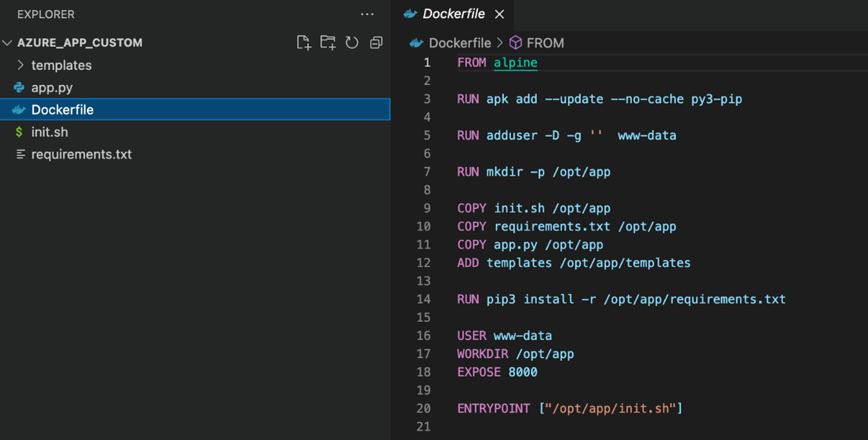Collapse the AZURE_APP_CUSTOM root folder

tap(8, 43)
